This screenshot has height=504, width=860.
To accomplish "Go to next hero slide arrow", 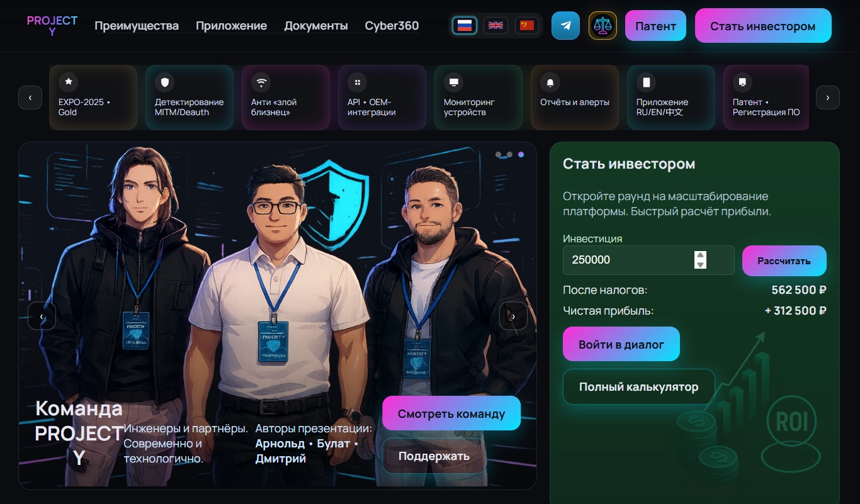I will tap(513, 316).
